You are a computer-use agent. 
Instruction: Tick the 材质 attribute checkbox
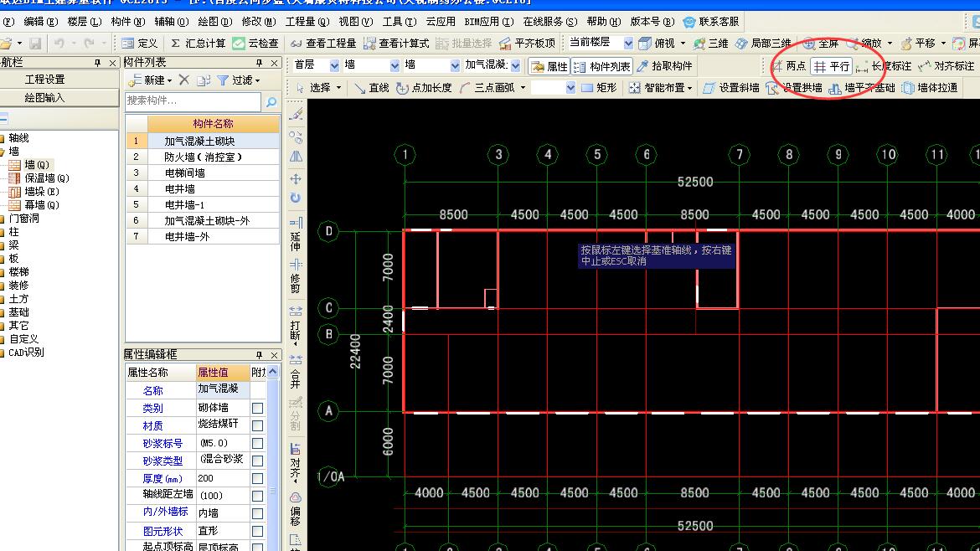pos(257,425)
